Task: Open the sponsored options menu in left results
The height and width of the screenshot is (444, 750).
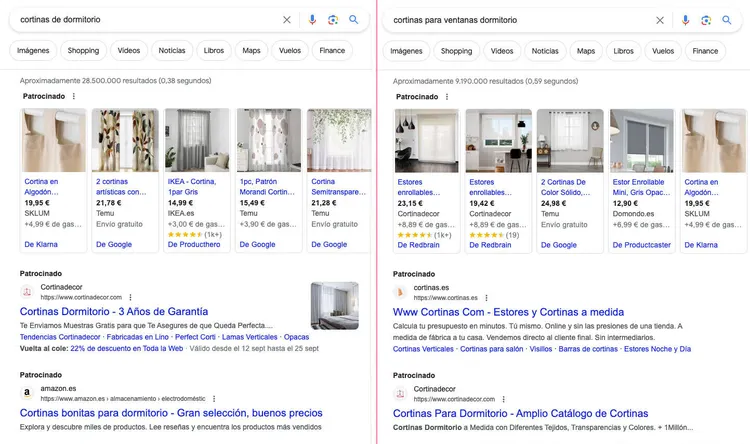Action: point(74,96)
